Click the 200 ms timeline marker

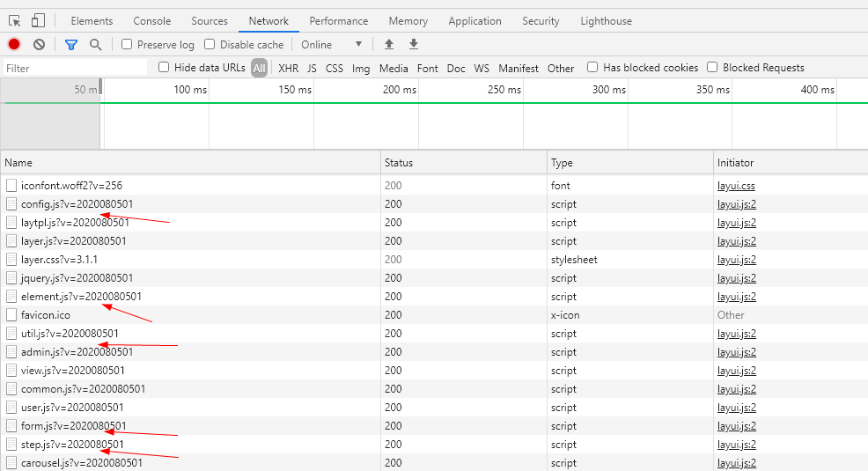pyautogui.click(x=399, y=90)
